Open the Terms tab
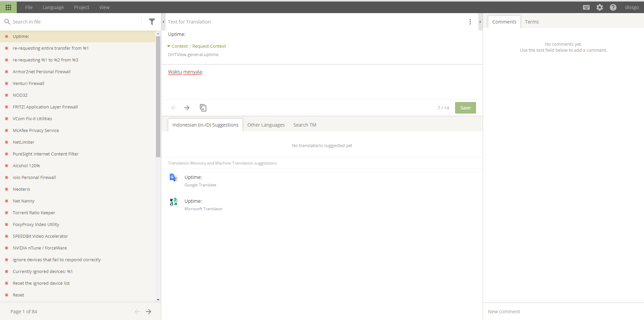This screenshot has height=320, width=644. 532,22
